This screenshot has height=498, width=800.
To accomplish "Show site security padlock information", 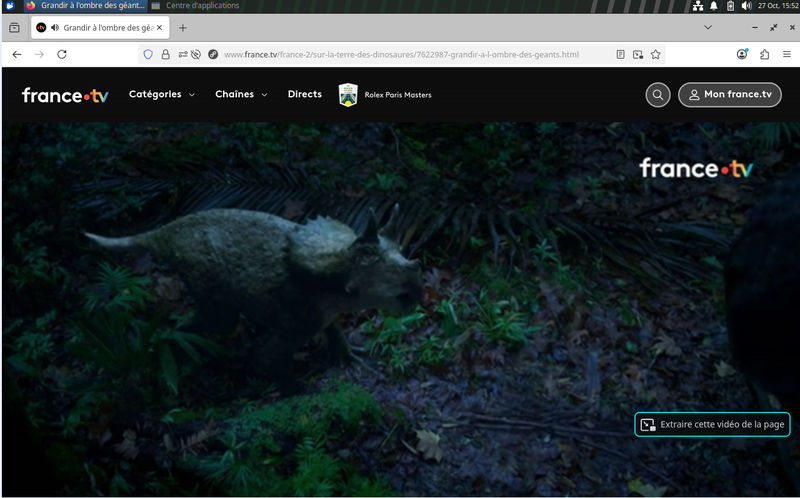I will click(165, 54).
